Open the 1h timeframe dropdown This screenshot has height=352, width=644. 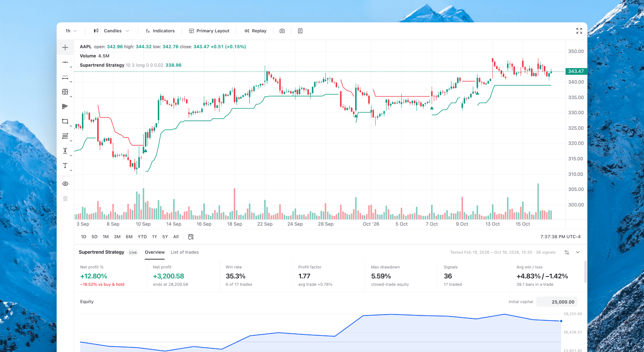pos(71,31)
